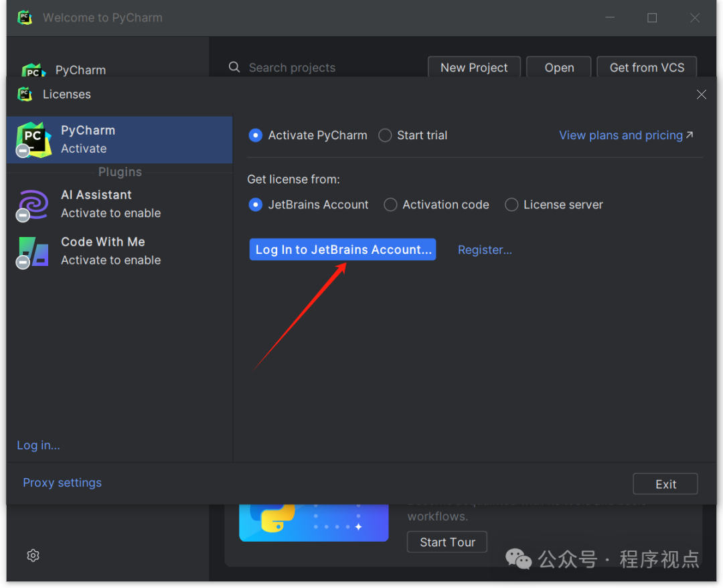Open Proxy settings
The height and width of the screenshot is (588, 723).
(62, 483)
